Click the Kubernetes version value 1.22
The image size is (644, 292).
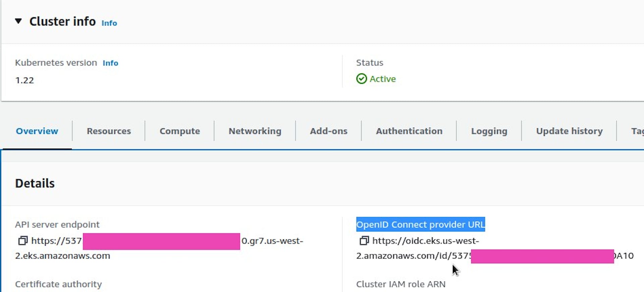pos(24,80)
